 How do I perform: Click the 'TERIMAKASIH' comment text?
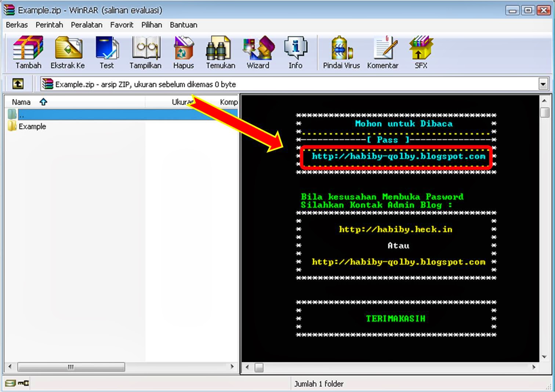coord(396,319)
